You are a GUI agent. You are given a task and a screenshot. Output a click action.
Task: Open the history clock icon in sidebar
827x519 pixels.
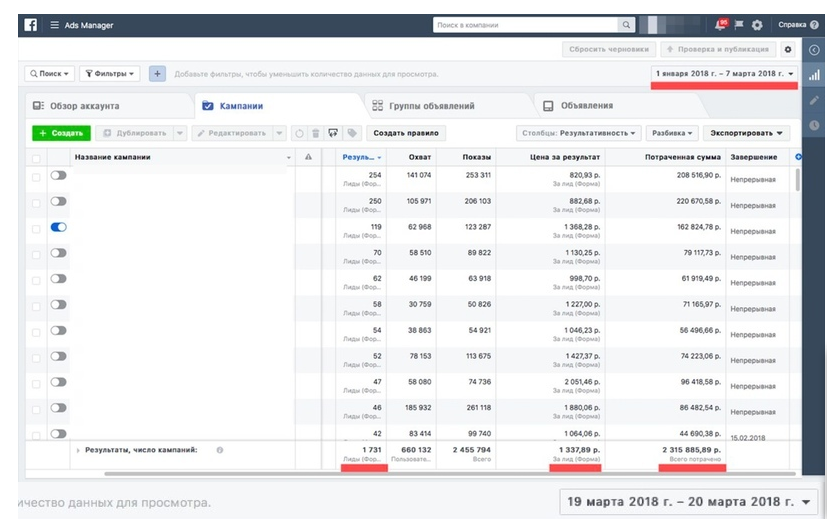click(814, 125)
